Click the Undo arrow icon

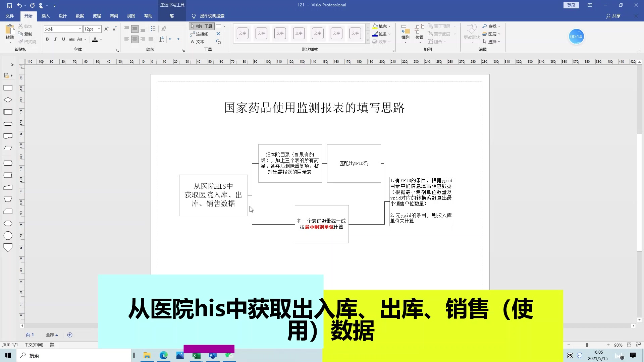(x=19, y=5)
